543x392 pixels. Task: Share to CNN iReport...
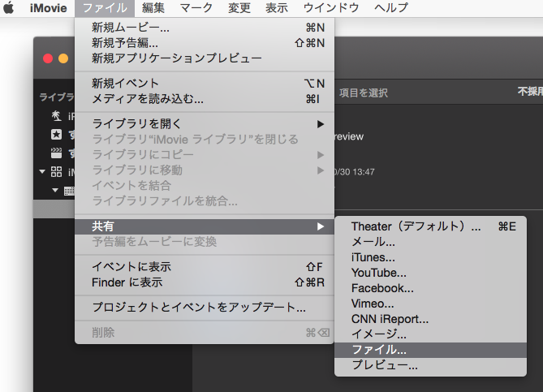tap(430, 319)
